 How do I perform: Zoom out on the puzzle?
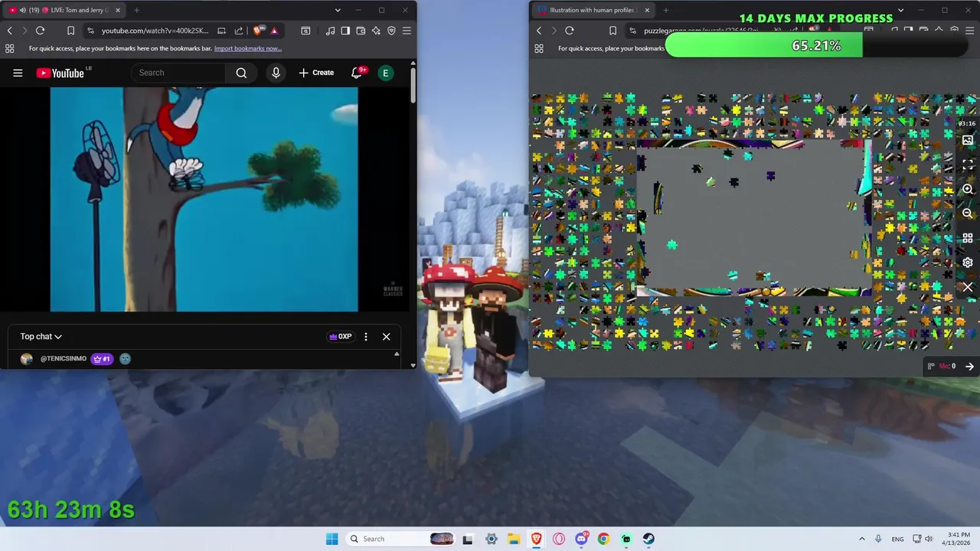click(x=968, y=214)
